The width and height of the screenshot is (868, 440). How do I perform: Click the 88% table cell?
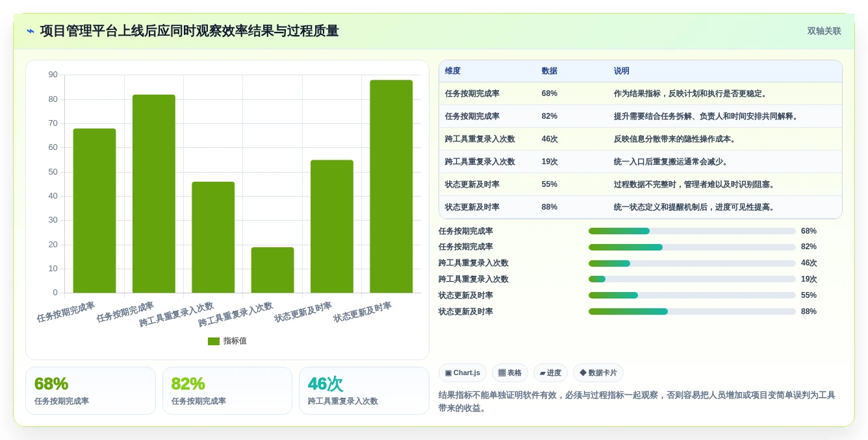coord(550,208)
